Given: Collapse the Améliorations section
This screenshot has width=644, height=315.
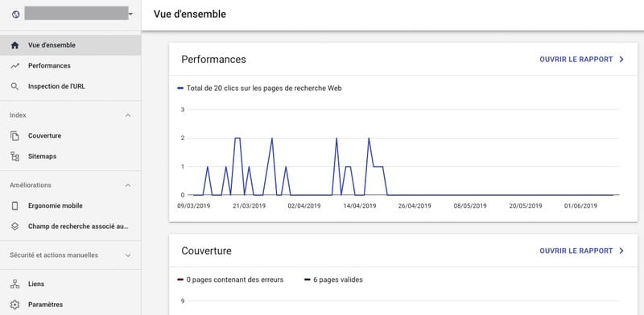Looking at the screenshot, I should point(128,185).
